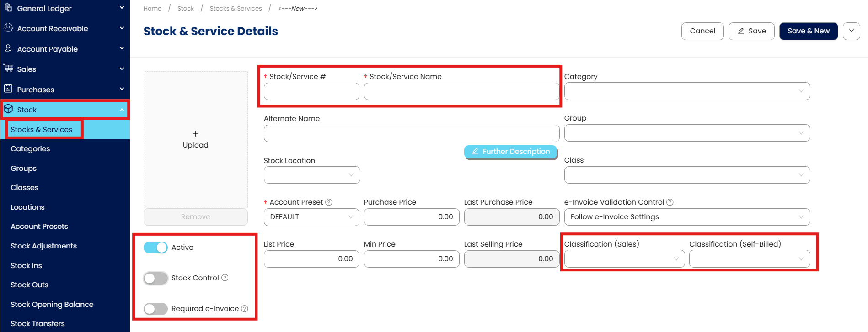
Task: Click the Stock box icon
Action: coord(8,109)
